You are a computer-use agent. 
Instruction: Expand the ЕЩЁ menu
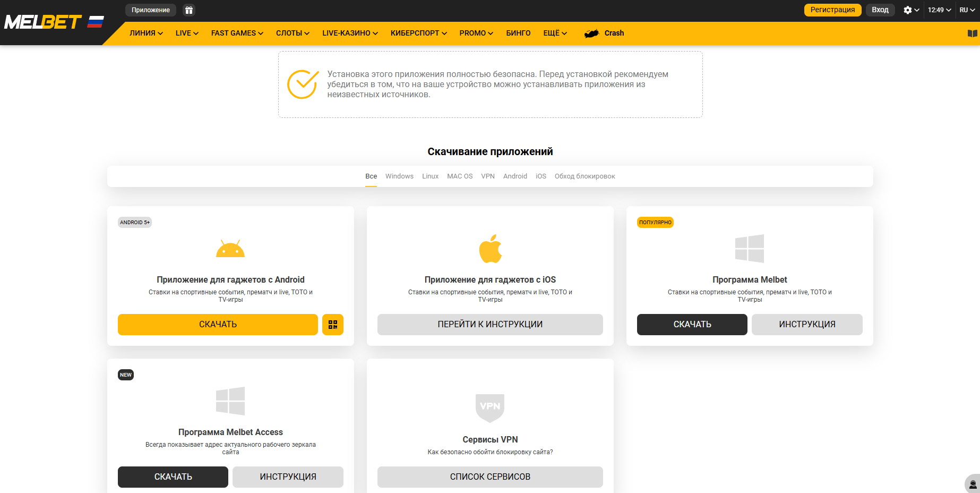click(554, 32)
